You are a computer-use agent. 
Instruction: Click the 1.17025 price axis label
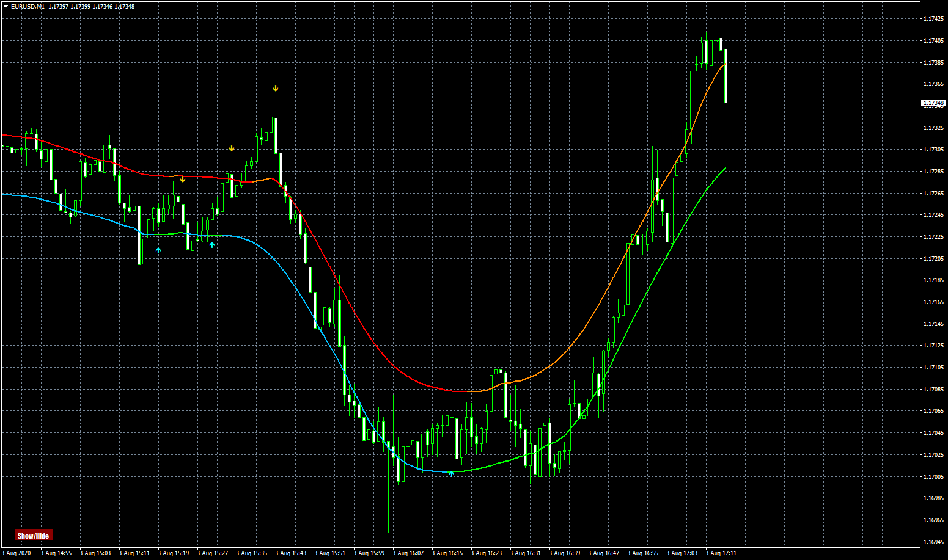[x=933, y=455]
